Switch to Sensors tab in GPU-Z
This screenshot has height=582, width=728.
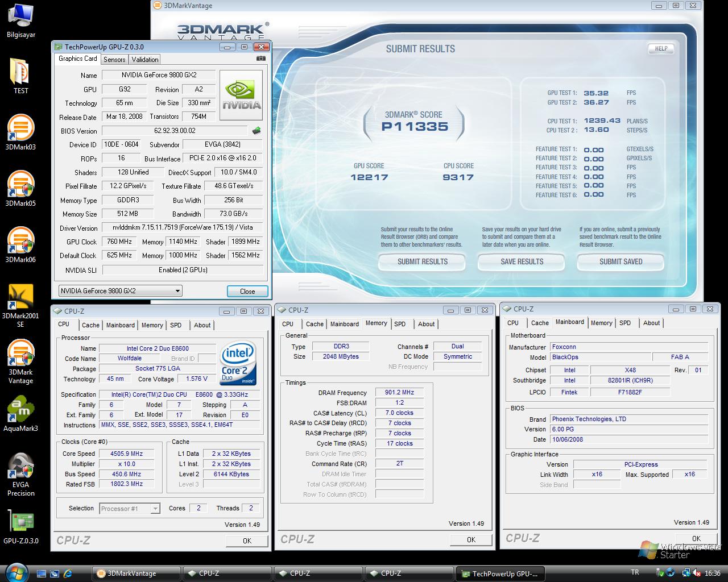tap(114, 59)
